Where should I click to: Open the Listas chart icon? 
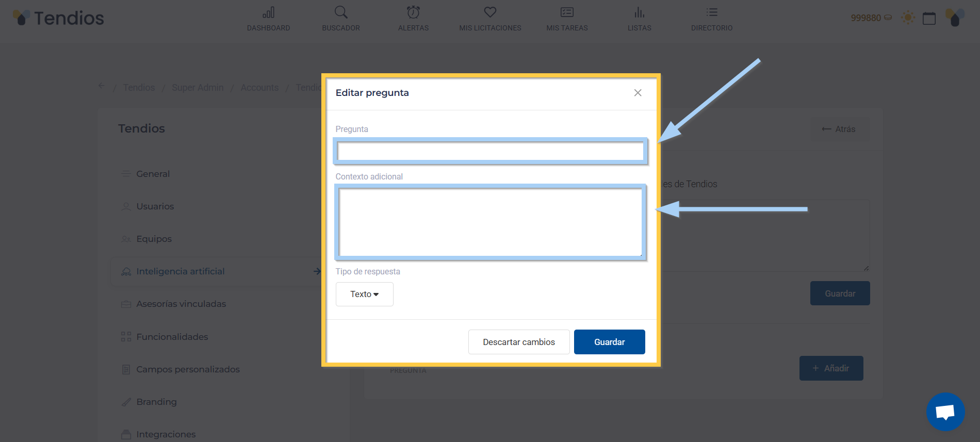tap(639, 12)
